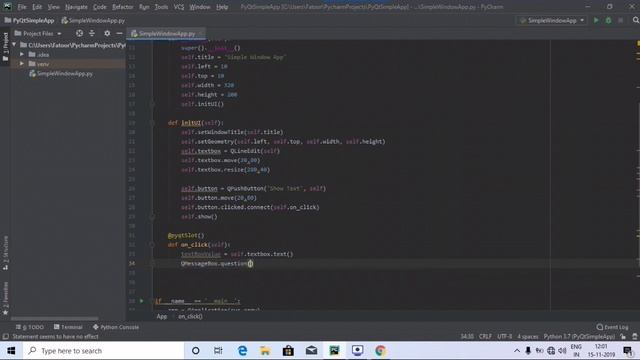Open the VCS menu
This screenshot has height=360, width=640.
tap(179, 7)
